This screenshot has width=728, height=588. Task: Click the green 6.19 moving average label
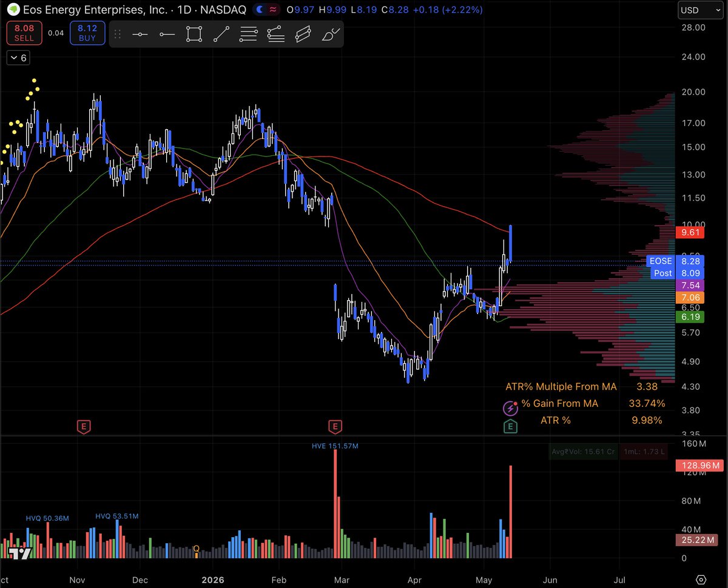click(690, 316)
